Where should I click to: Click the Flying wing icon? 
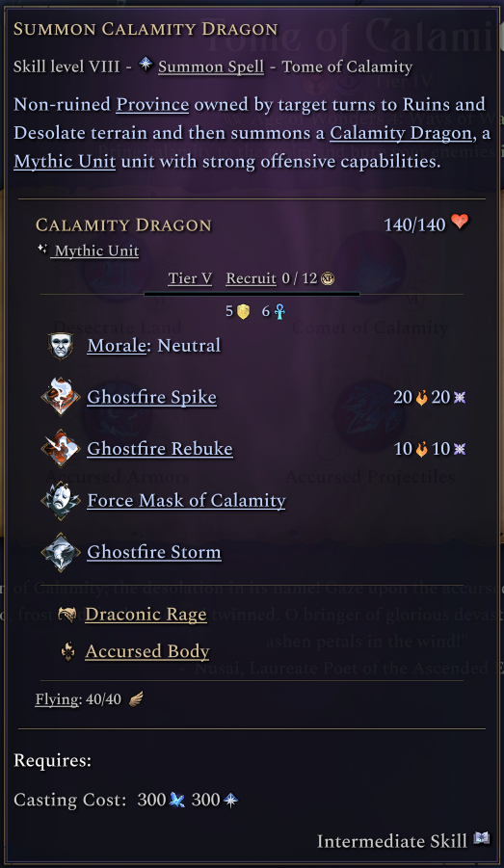[136, 699]
